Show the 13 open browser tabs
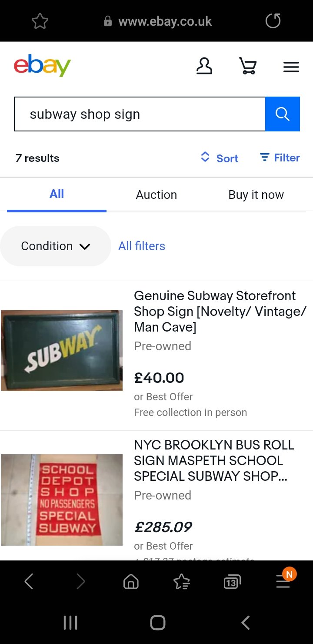Screen dimensions: 313x644 pos(232,581)
